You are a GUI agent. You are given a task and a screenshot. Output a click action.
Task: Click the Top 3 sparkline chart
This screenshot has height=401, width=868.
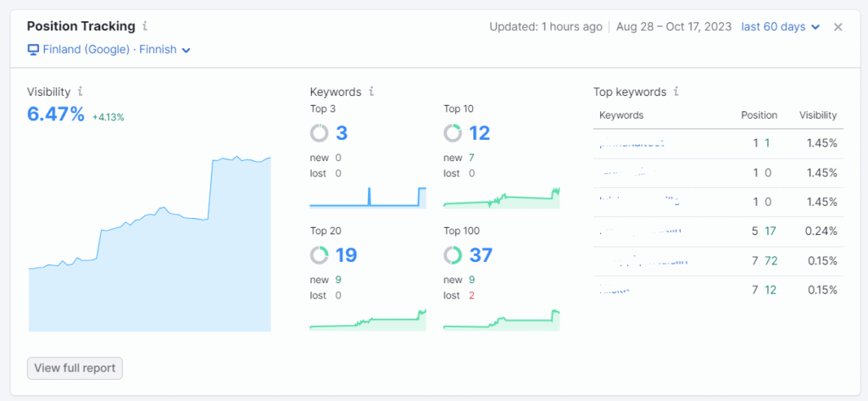click(x=367, y=198)
